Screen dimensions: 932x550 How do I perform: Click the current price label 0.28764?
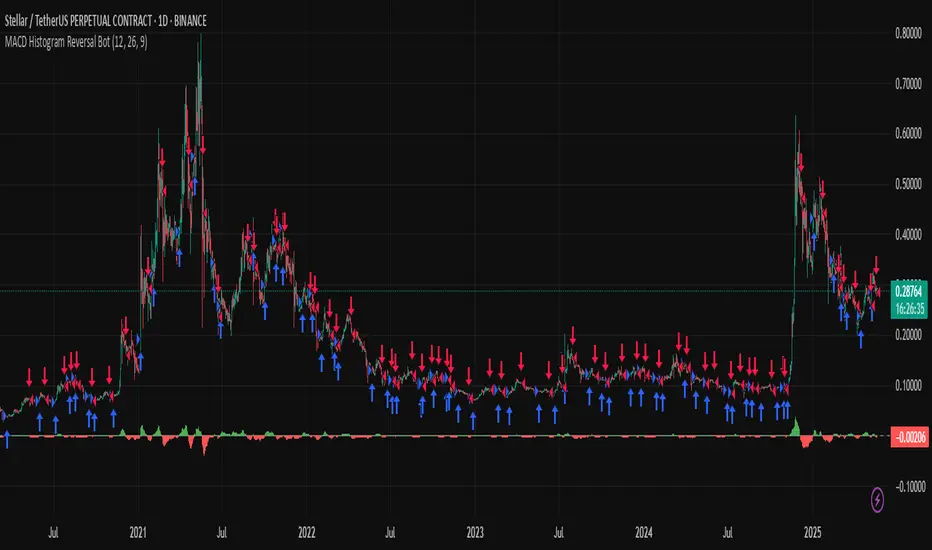click(x=909, y=291)
